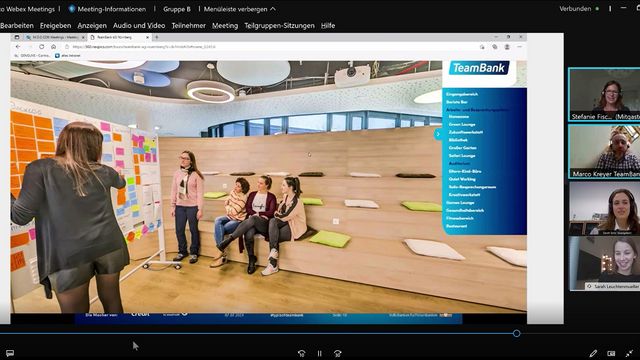Image resolution: width=640 pixels, height=360 pixels.
Task: Select Safari Lounge in tour menu
Action: (x=462, y=156)
